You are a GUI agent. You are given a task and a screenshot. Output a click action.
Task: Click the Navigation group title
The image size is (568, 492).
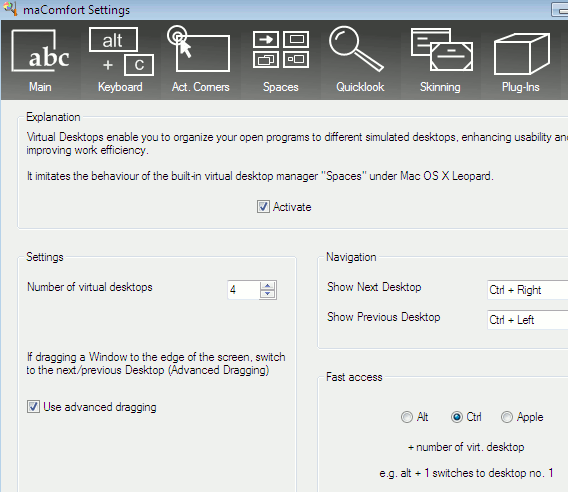[351, 257]
